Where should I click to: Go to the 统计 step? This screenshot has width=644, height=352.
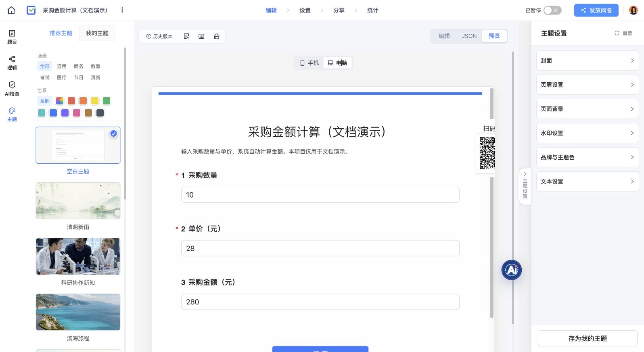point(373,10)
